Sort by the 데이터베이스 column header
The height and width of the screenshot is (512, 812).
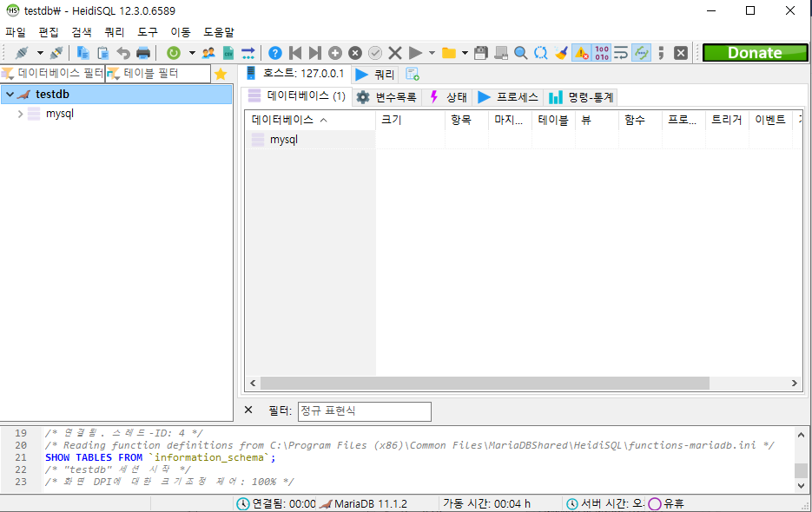click(x=310, y=120)
